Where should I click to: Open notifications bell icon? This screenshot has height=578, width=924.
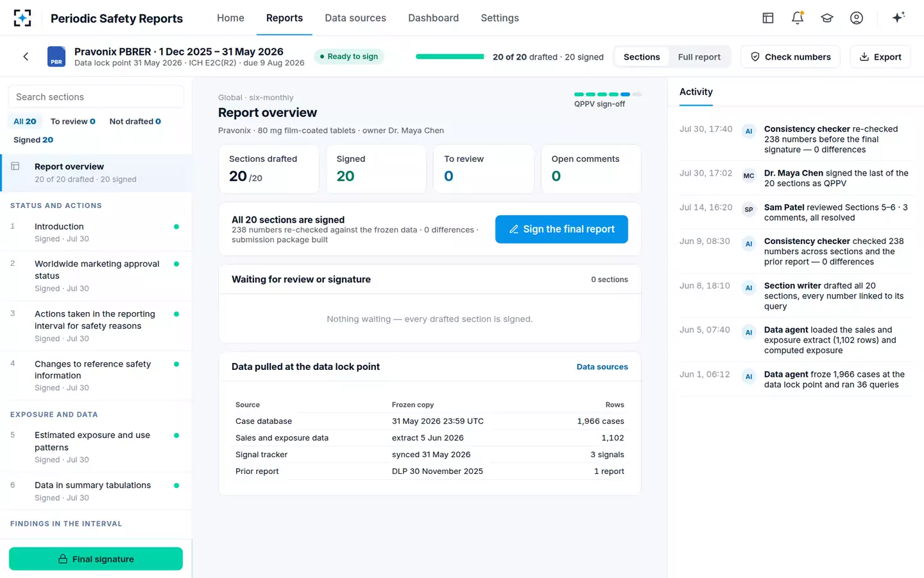click(798, 18)
